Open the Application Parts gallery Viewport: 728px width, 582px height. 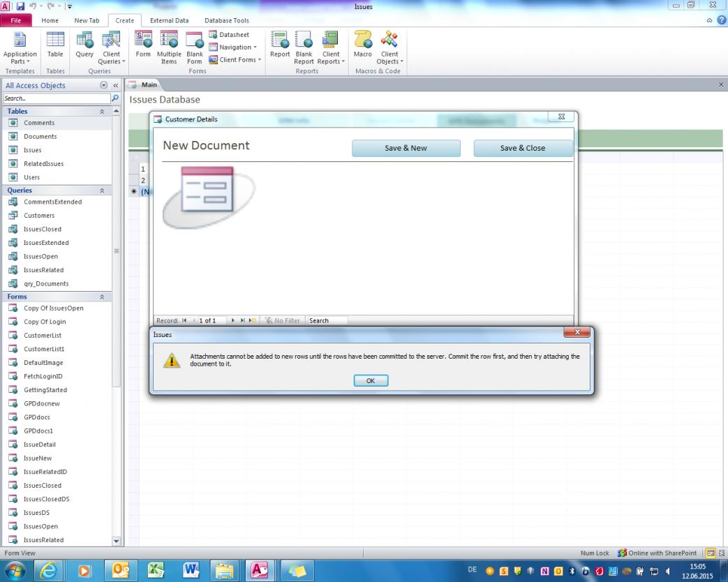click(20, 48)
